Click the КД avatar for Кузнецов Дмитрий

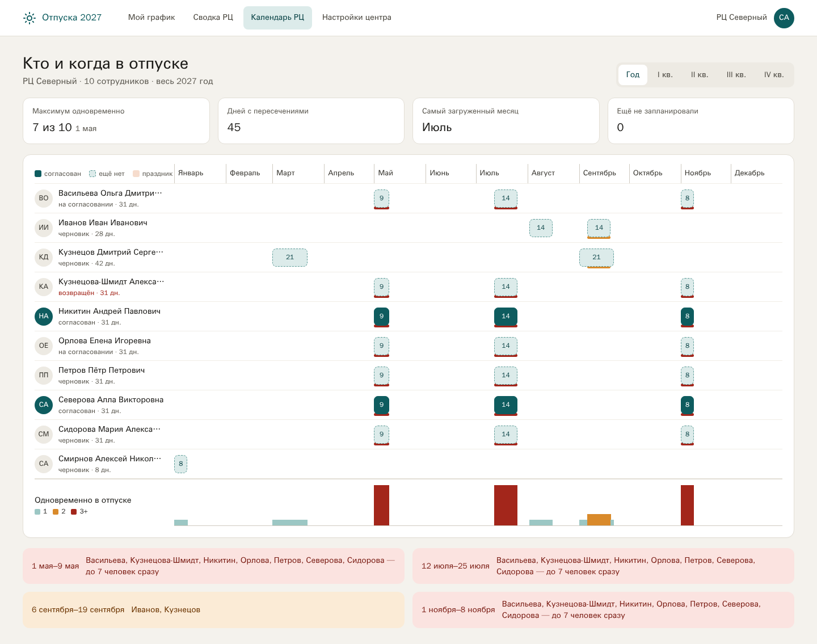coord(44,257)
